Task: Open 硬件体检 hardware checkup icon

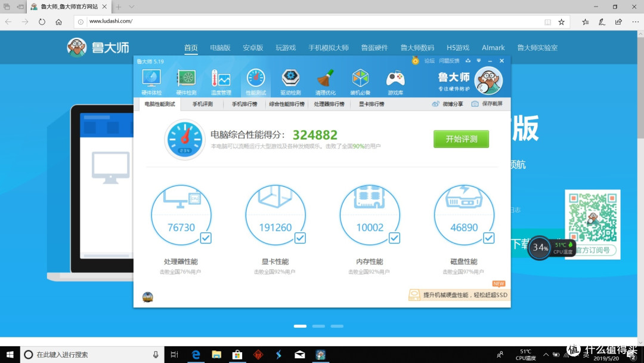Action: (151, 82)
